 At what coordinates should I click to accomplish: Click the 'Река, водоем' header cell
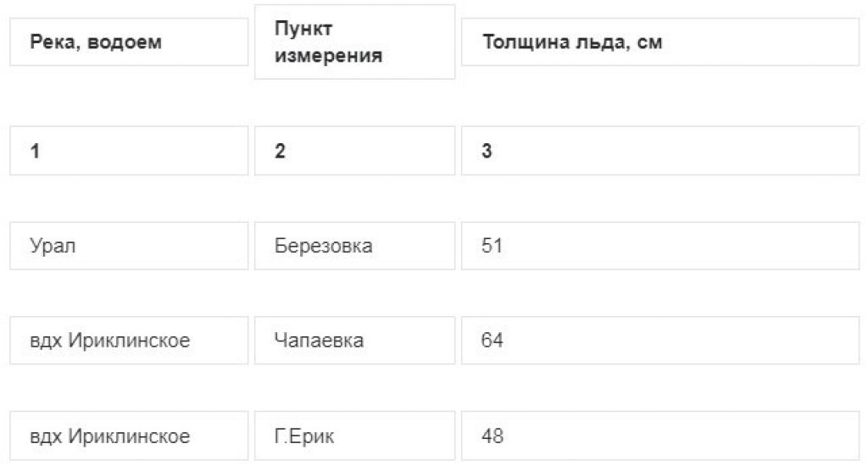(x=129, y=42)
